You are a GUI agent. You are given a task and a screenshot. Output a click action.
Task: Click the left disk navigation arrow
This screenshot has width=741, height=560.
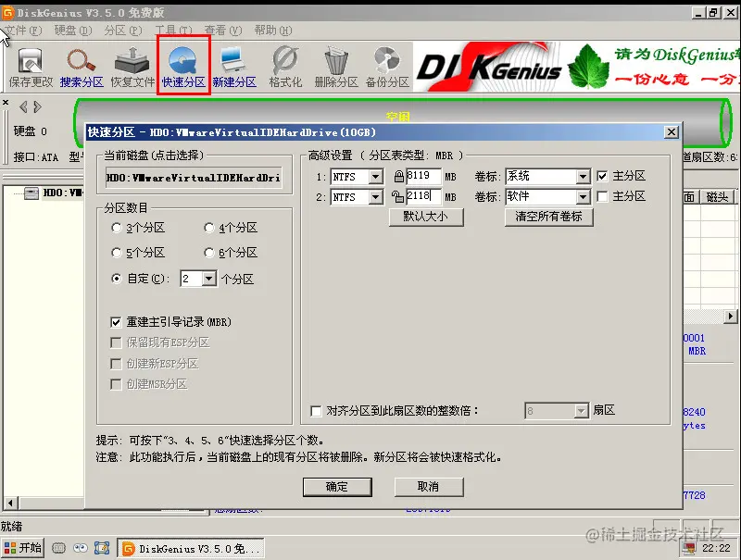point(22,107)
